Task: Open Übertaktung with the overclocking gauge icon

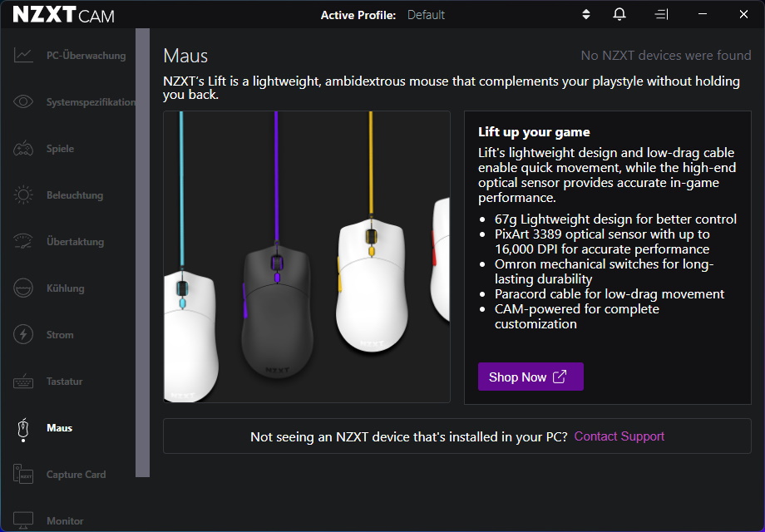Action: click(x=22, y=241)
